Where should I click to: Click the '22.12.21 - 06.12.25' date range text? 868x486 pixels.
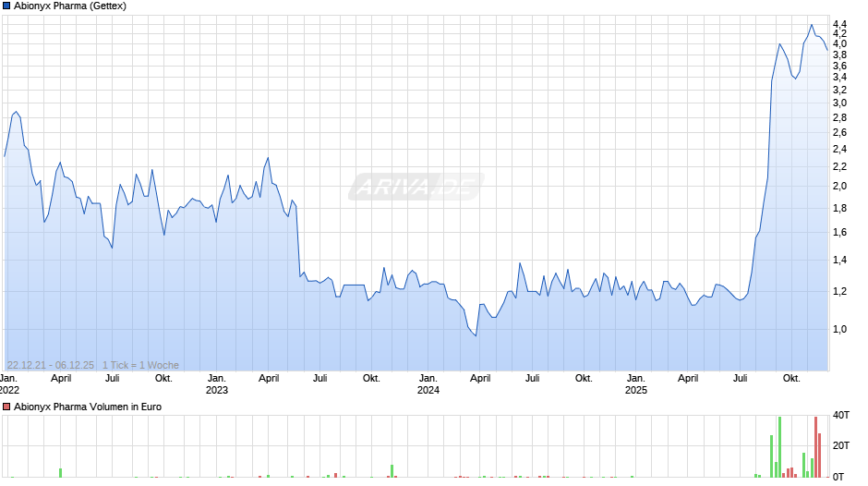(51, 365)
